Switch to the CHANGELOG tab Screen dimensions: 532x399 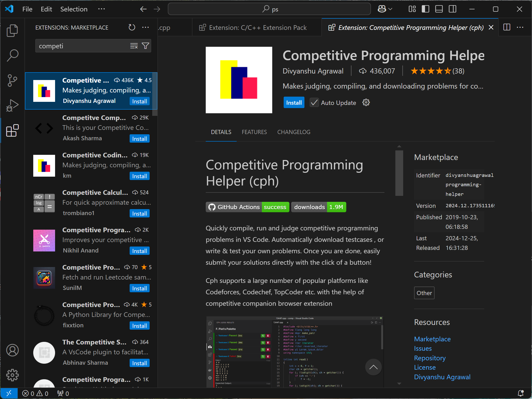coord(294,132)
